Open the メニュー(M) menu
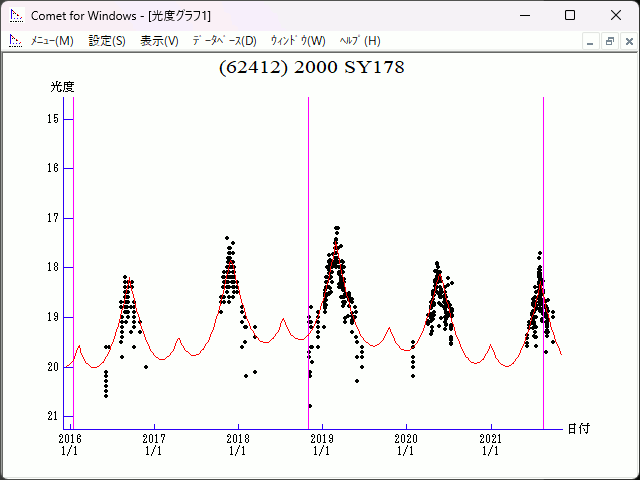The width and height of the screenshot is (640, 480). pos(52,41)
